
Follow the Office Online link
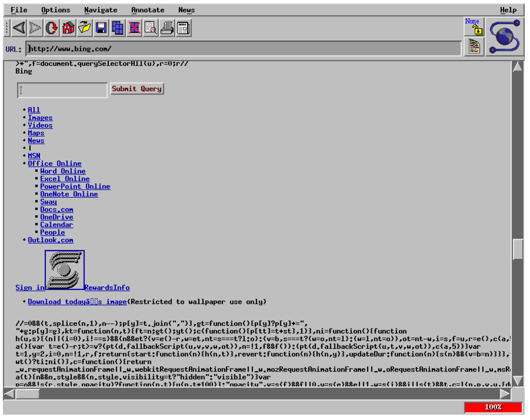point(55,164)
